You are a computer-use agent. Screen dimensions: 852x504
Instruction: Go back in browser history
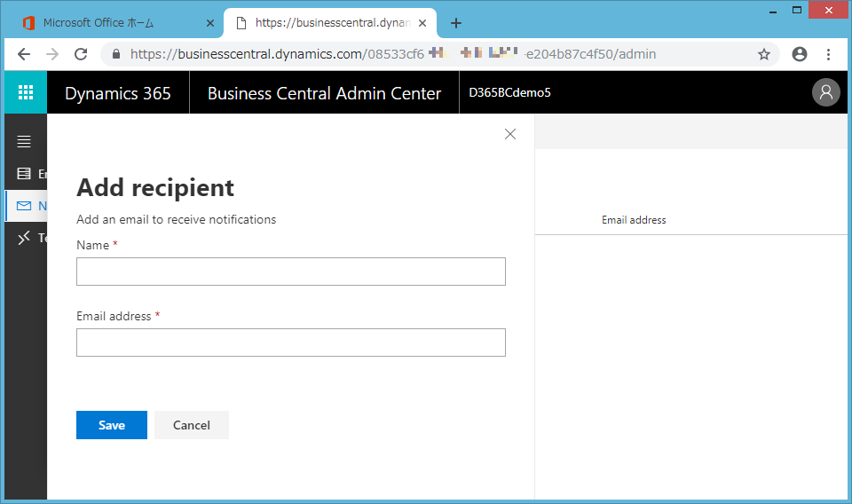(x=24, y=54)
